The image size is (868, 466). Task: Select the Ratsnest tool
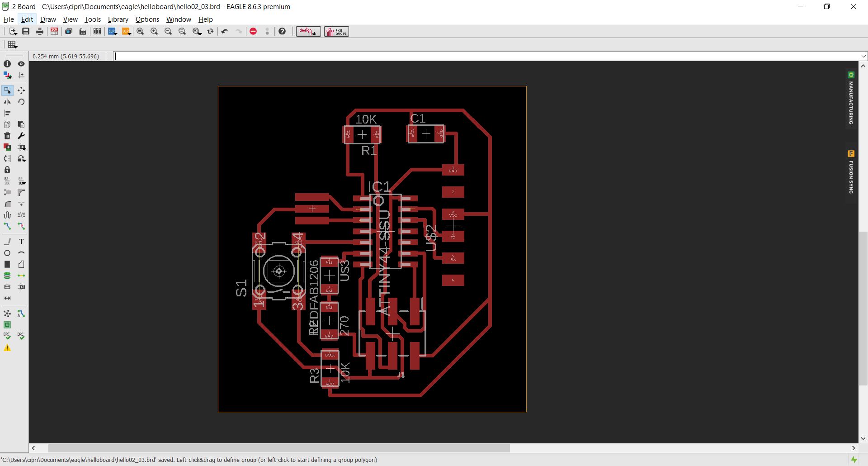click(7, 314)
